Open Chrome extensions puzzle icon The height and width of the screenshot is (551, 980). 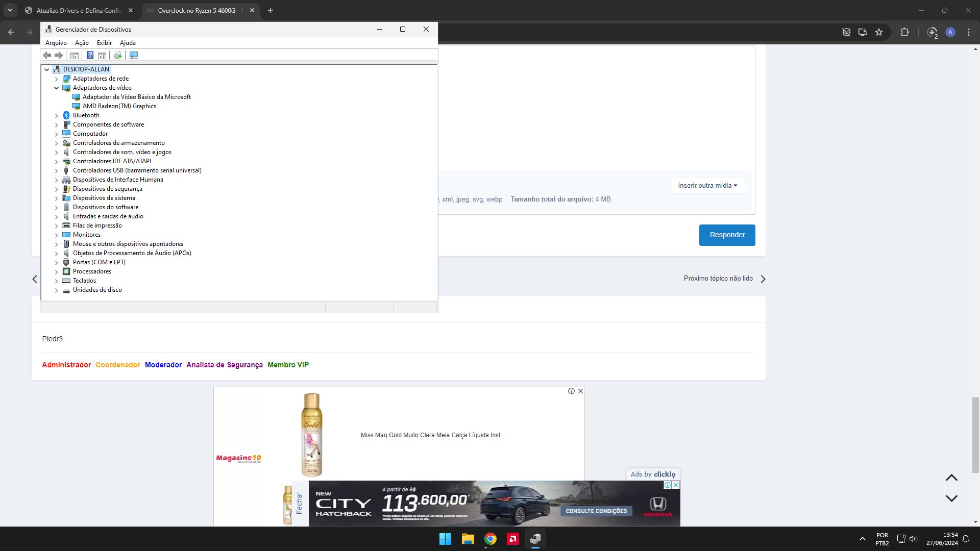[x=904, y=32]
